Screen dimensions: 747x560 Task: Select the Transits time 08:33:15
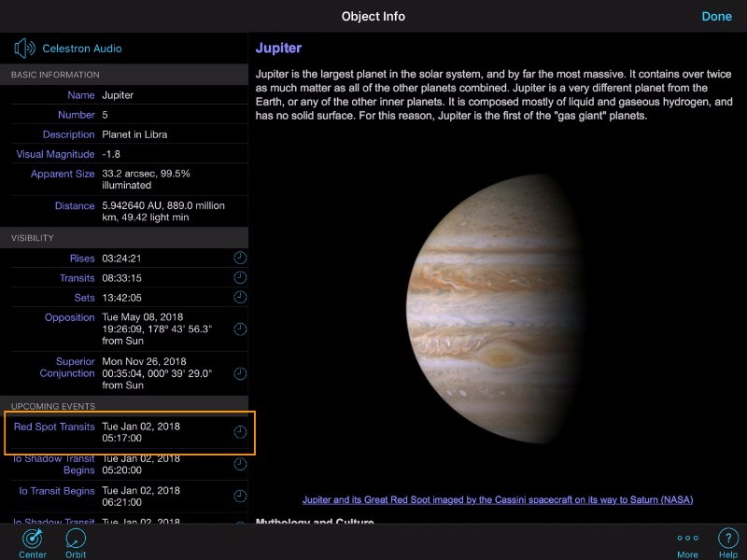pos(121,277)
